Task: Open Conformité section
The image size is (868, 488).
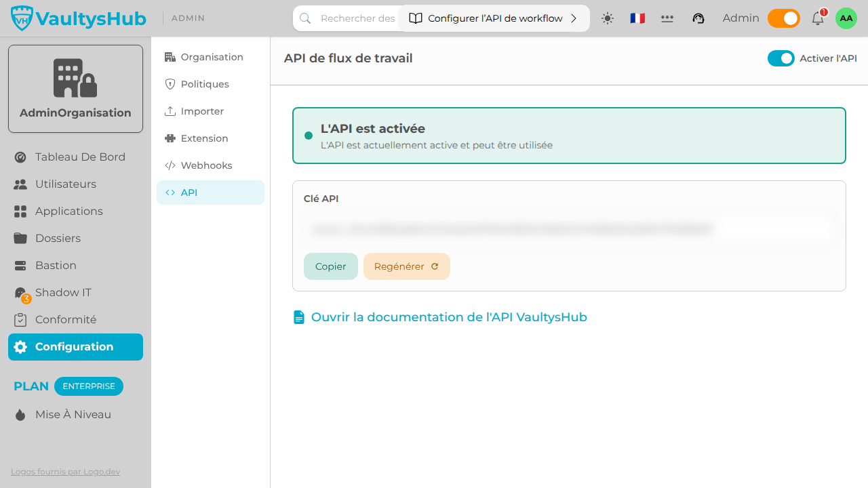Action: click(x=75, y=319)
